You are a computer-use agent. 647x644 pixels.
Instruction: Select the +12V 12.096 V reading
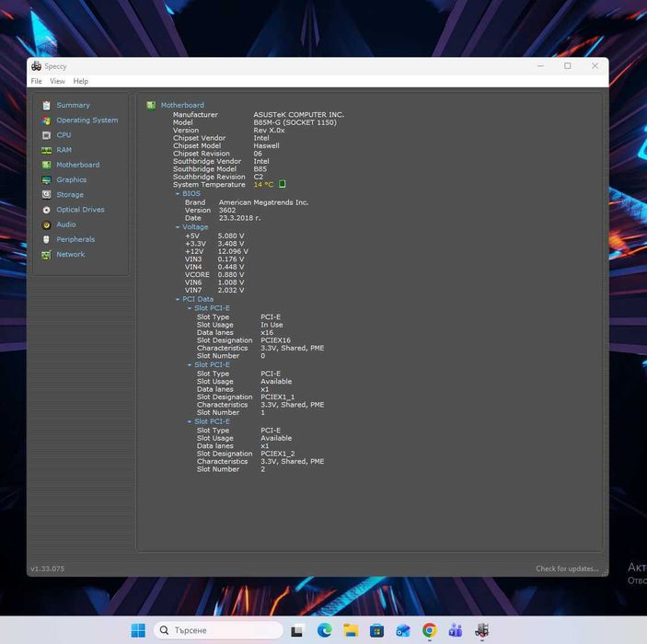click(233, 251)
